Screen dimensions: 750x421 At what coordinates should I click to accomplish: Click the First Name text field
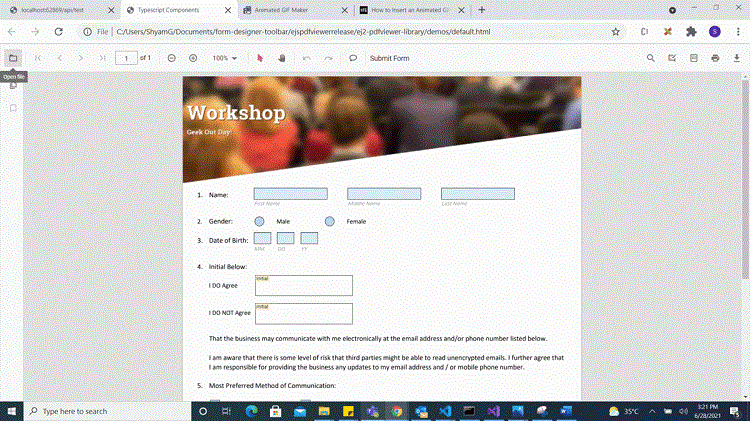click(291, 194)
